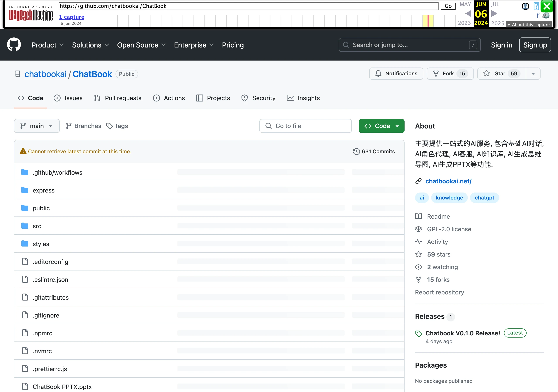Click the Go to file search box
Image resolution: width=558 pixels, height=392 pixels.
306,126
